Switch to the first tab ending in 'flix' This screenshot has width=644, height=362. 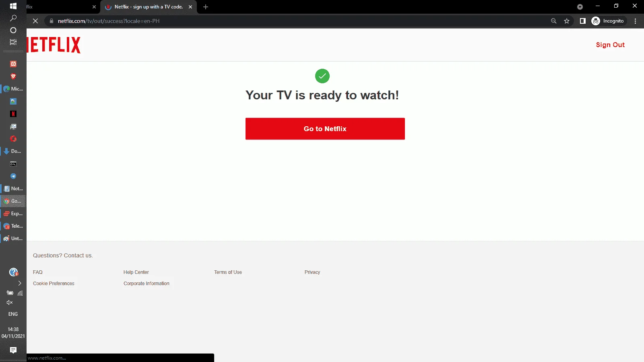coord(58,7)
